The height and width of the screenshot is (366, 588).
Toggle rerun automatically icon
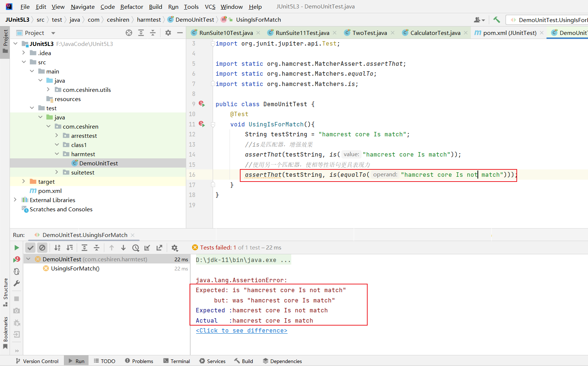[17, 272]
